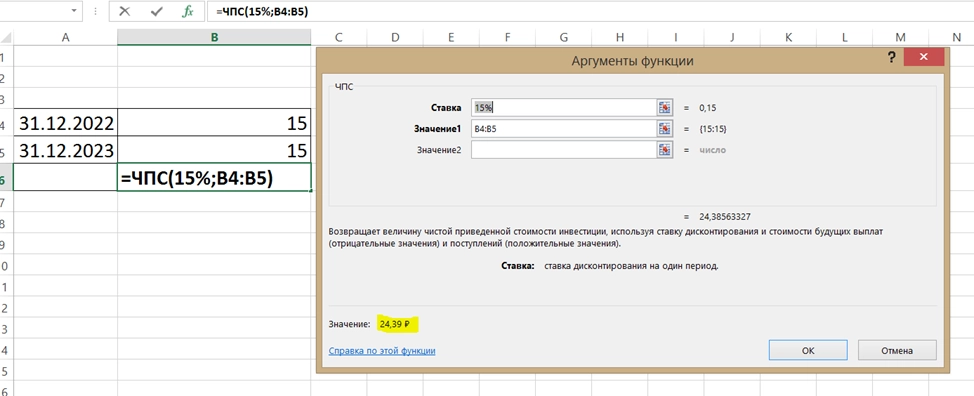Select column F header
This screenshot has width=974, height=396.
(507, 37)
